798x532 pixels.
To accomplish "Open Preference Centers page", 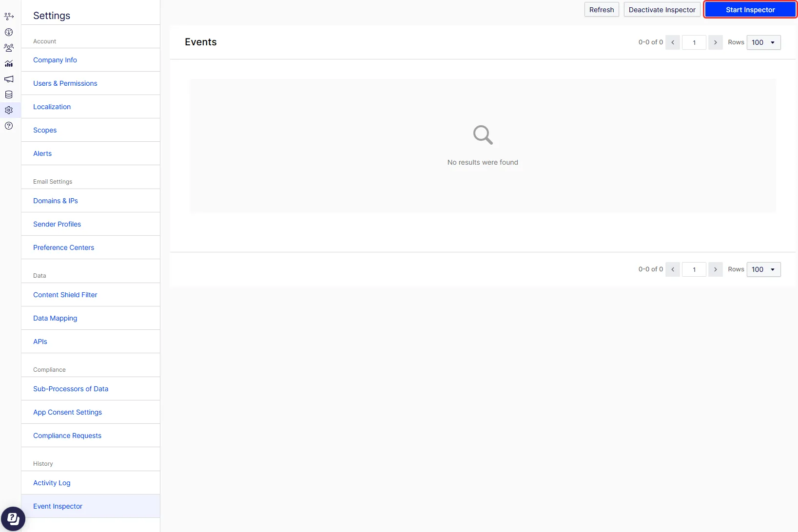I will coord(91,247).
